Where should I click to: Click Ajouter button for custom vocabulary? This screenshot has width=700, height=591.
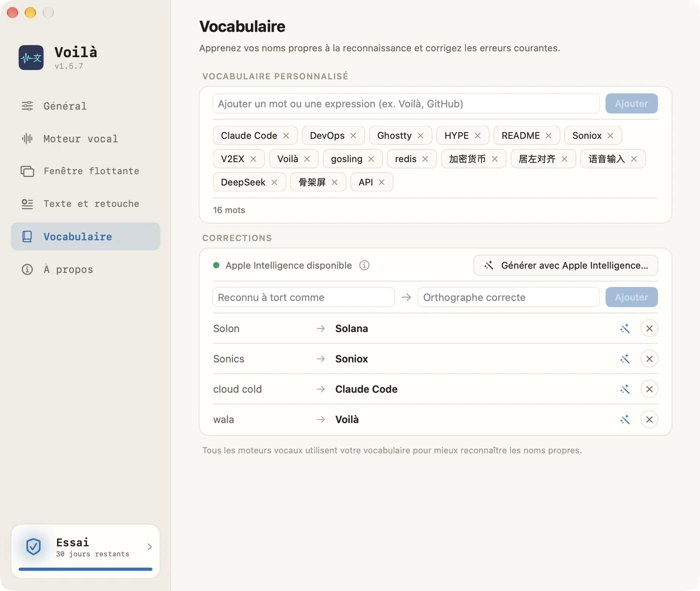click(x=631, y=103)
